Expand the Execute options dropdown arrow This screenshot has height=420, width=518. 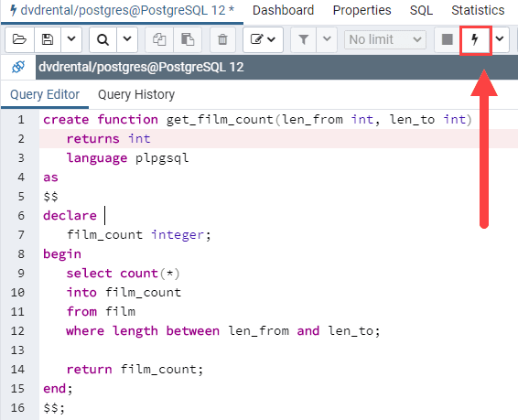[500, 39]
